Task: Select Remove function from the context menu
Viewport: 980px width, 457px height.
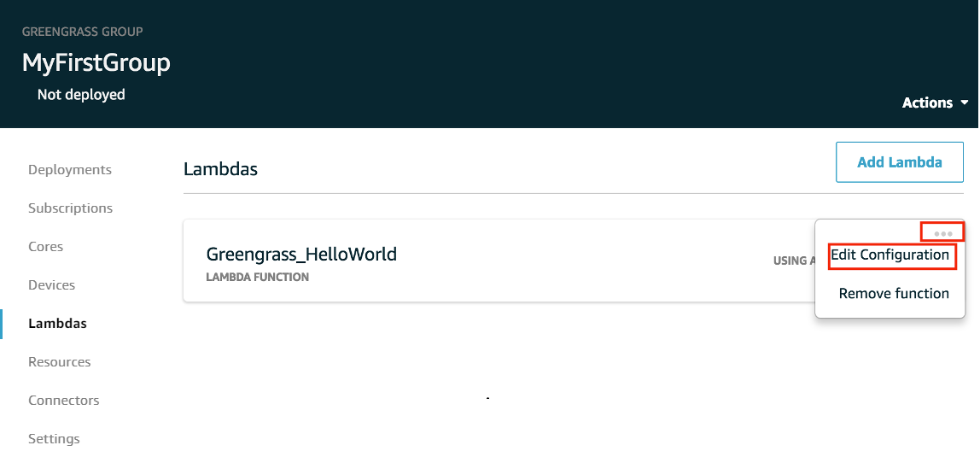Action: pos(894,293)
